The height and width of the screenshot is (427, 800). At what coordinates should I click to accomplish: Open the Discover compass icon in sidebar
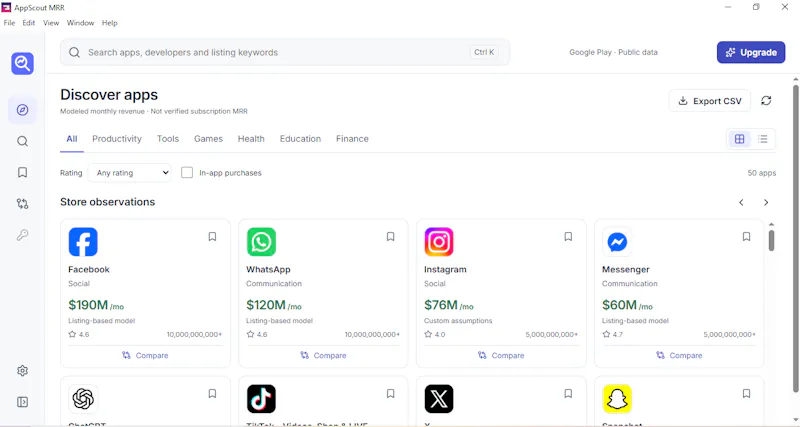22,110
